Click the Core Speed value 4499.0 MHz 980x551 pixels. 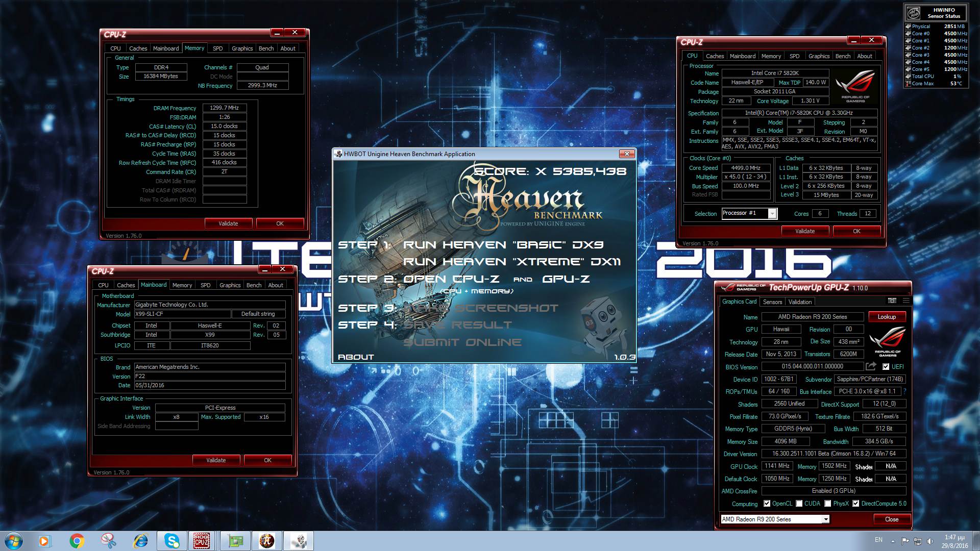coord(746,168)
